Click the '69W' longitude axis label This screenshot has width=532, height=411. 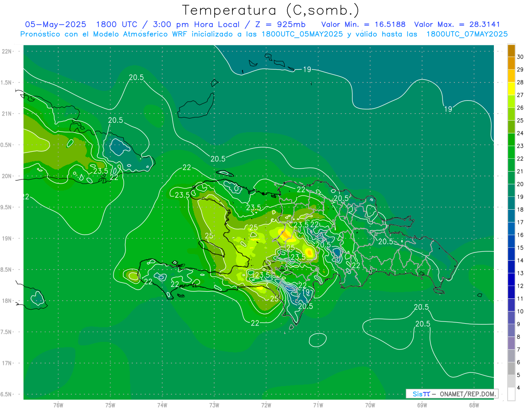pyautogui.click(x=422, y=405)
